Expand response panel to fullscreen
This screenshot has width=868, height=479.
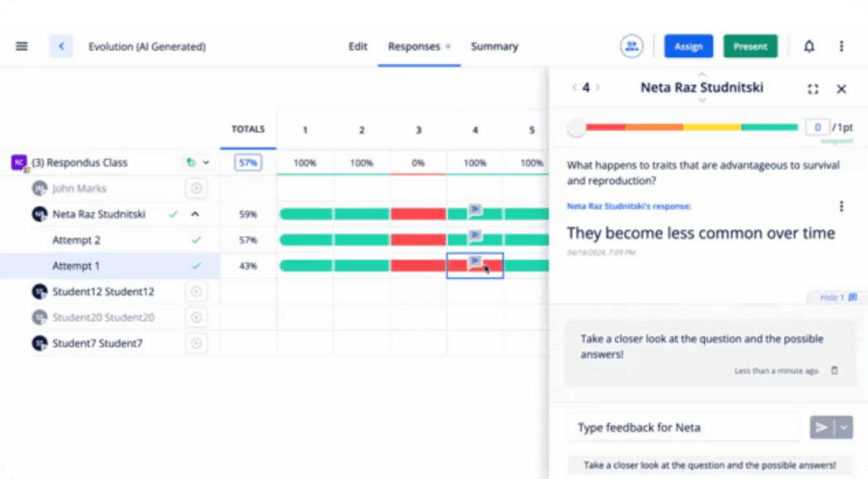point(814,89)
